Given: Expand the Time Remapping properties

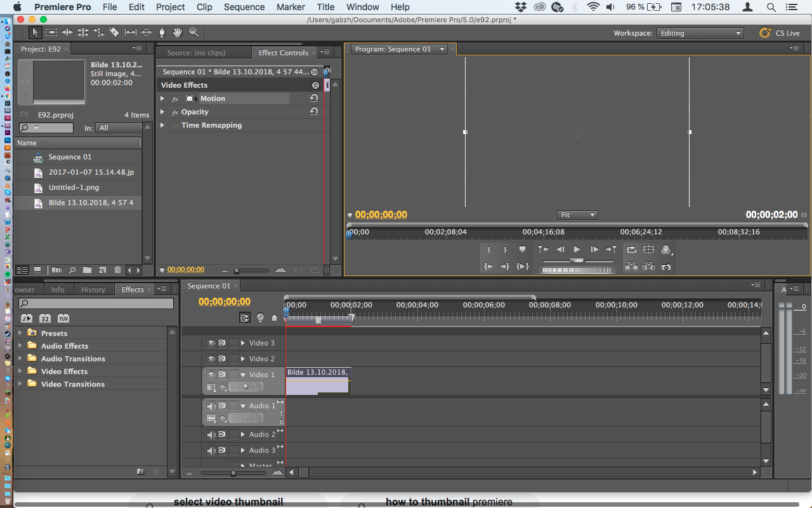Looking at the screenshot, I should point(162,125).
